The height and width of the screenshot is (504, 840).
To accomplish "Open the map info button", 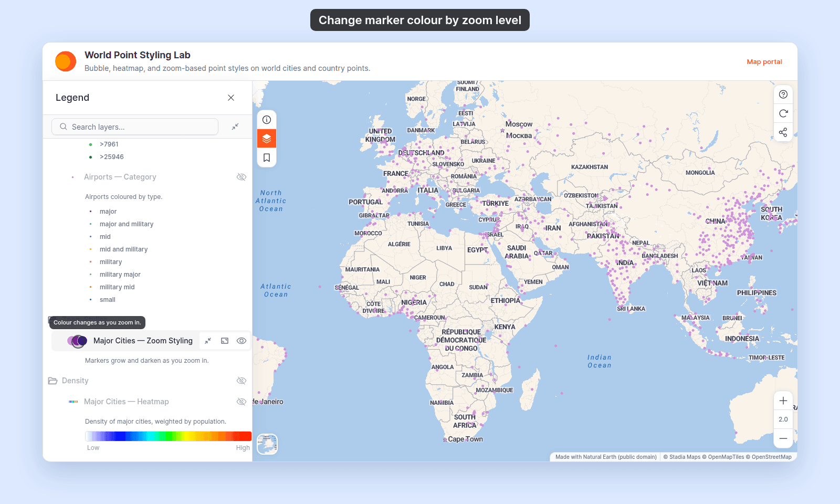I will pyautogui.click(x=267, y=120).
